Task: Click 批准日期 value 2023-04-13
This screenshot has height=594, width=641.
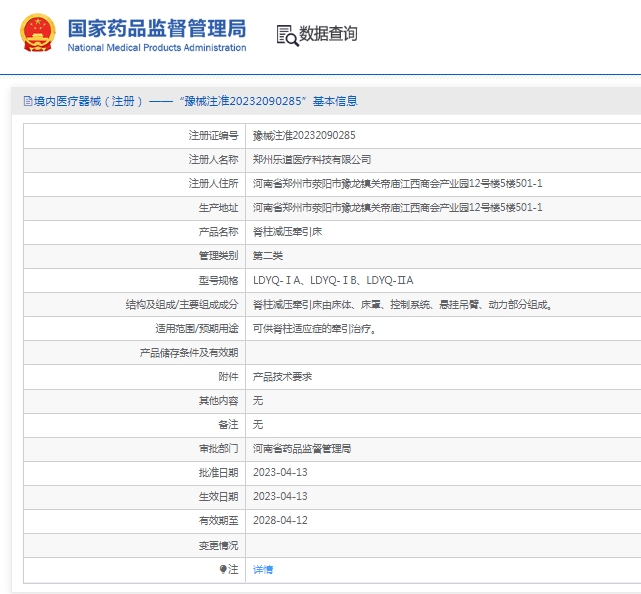Action: pos(280,473)
